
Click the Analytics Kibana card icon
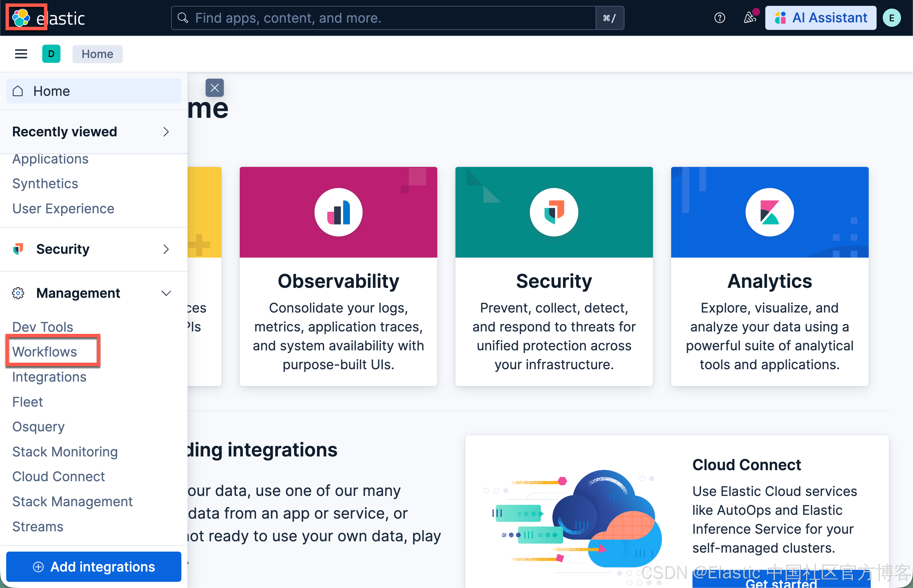pyautogui.click(x=769, y=212)
